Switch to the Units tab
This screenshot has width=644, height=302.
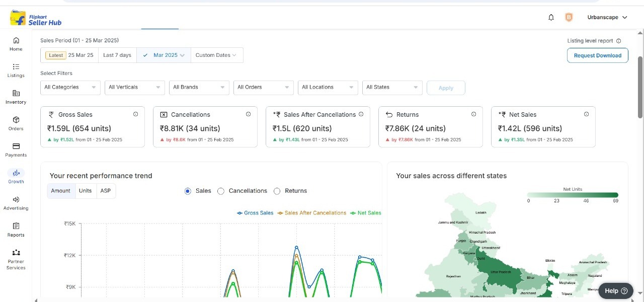(86, 191)
